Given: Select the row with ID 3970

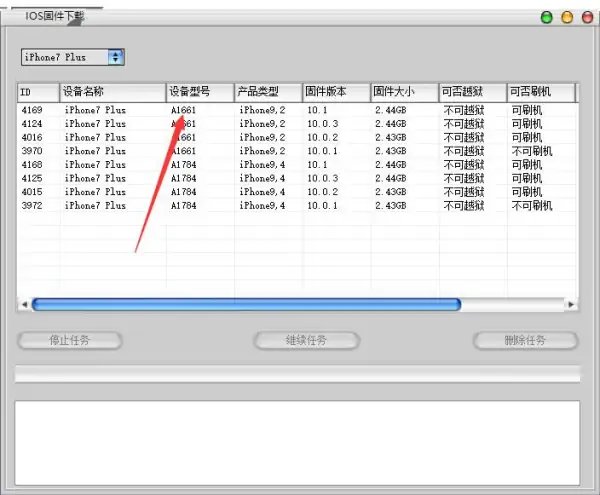Looking at the screenshot, I should click(x=297, y=151).
